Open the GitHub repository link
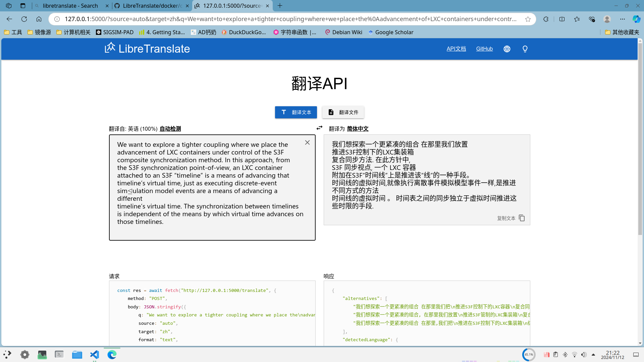 (x=485, y=49)
